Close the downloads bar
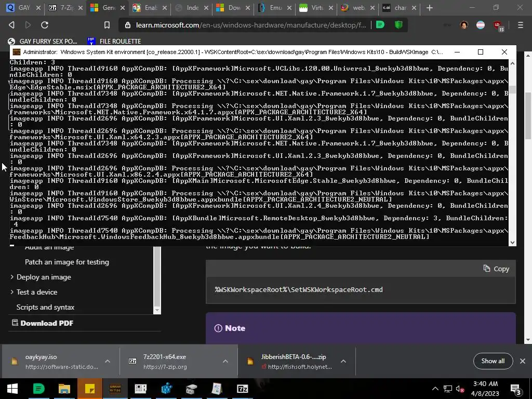Screen dimensions: 532x399 [x=523, y=361]
